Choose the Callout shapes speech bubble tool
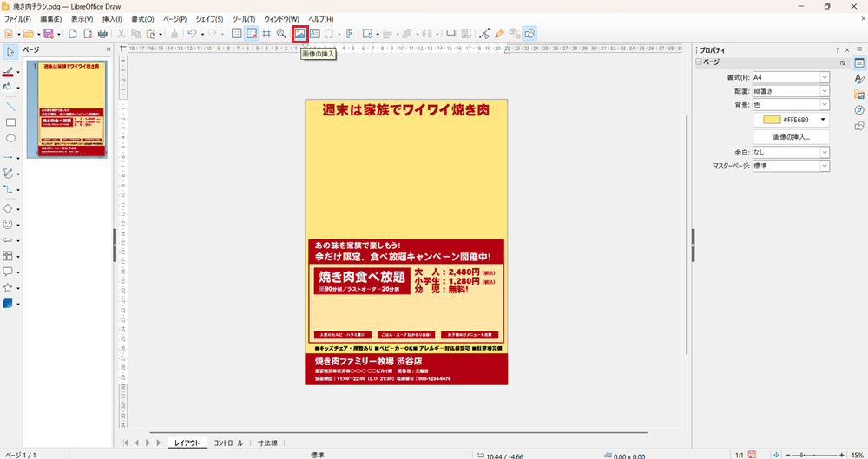Image resolution: width=868 pixels, height=459 pixels. [8, 272]
